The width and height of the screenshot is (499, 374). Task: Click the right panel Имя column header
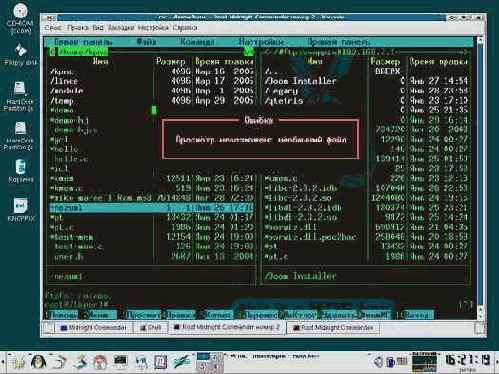pyautogui.click(x=315, y=61)
